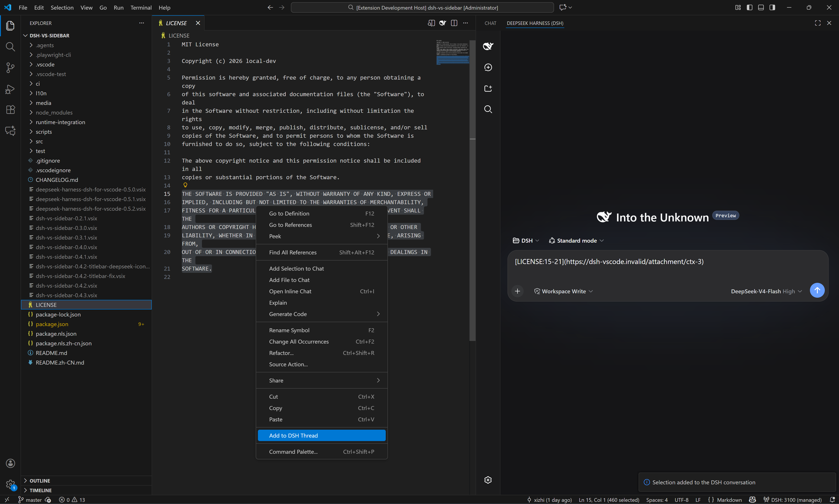Click the minimap code overview

[453, 52]
